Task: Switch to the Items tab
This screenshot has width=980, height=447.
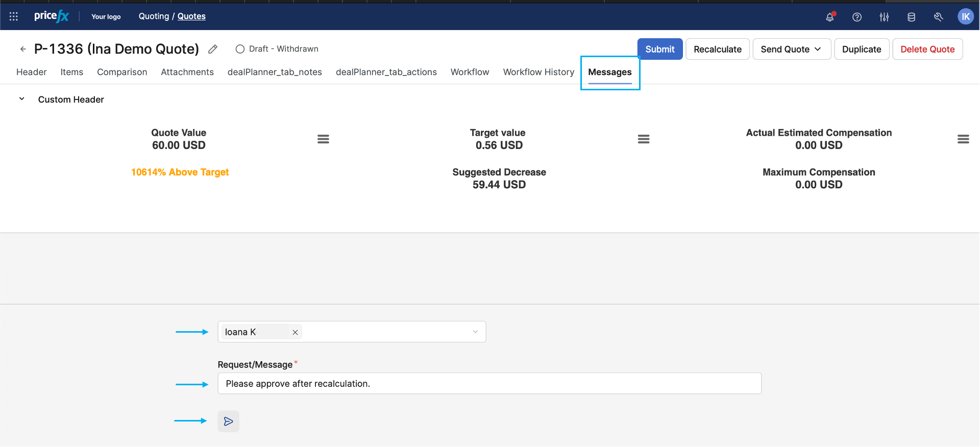Action: (x=71, y=72)
